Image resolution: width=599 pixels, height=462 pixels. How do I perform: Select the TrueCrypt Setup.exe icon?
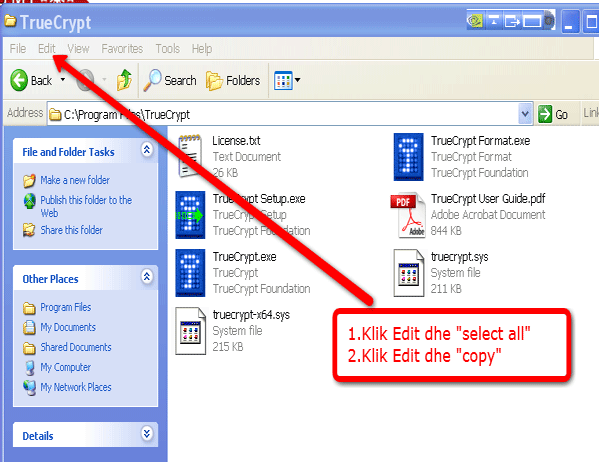click(x=190, y=215)
